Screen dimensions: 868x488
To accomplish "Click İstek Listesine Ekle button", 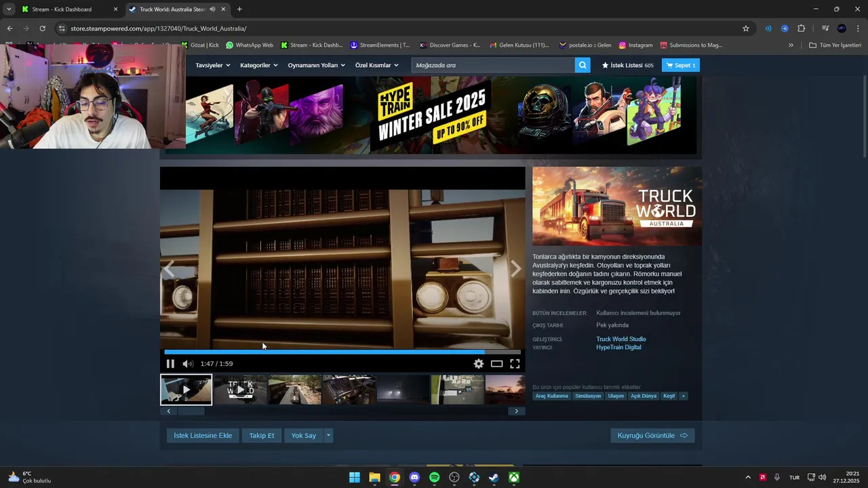I will (203, 435).
